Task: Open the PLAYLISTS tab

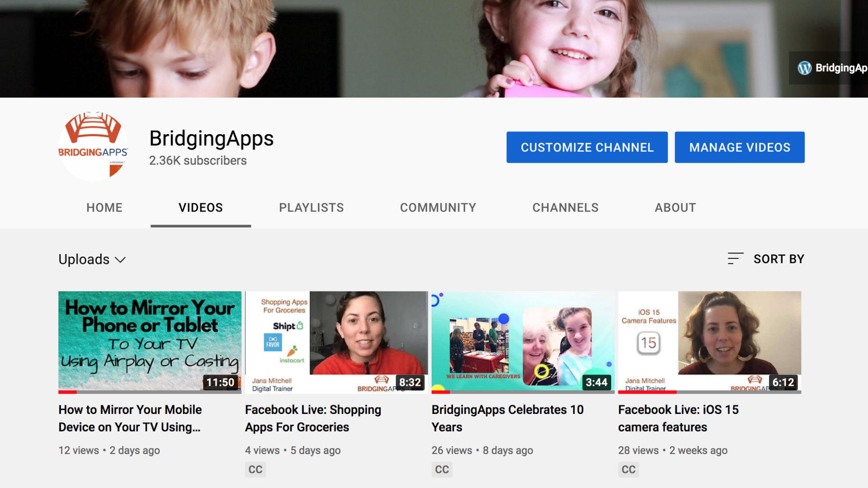Action: pos(311,207)
